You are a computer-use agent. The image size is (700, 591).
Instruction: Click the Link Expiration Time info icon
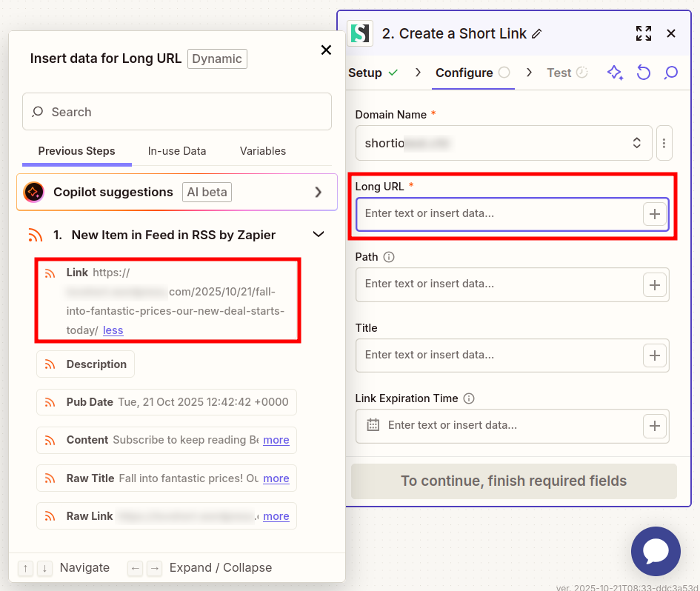[x=469, y=398]
